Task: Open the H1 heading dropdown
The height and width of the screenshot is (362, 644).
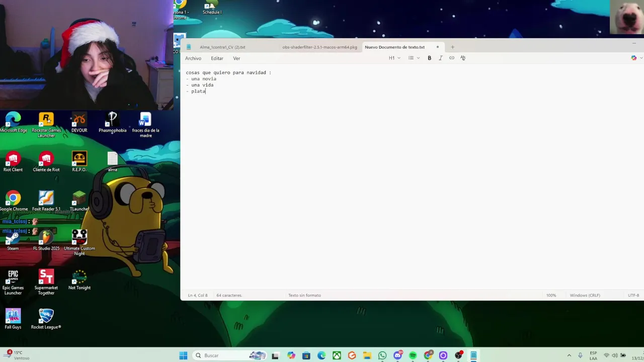Action: coord(394,58)
